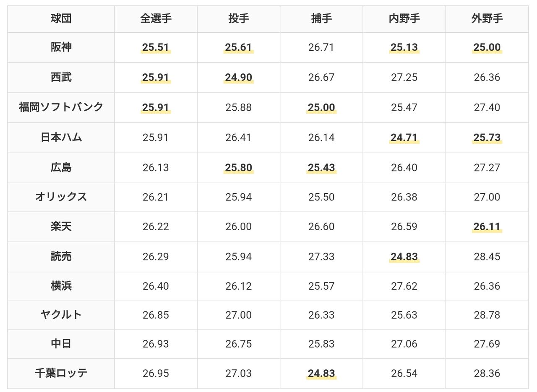537x392 pixels.
Task: Click the 球団 column header
Action: pos(61,19)
